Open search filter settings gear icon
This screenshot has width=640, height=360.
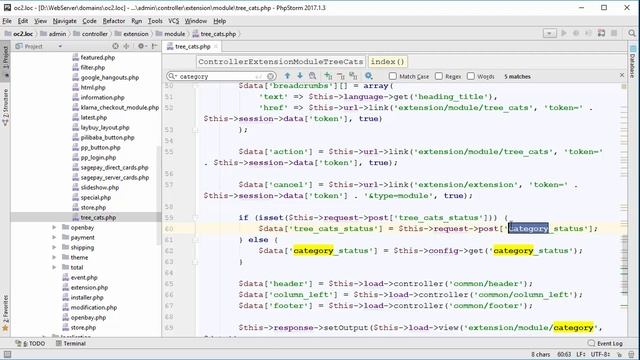tap(369, 76)
